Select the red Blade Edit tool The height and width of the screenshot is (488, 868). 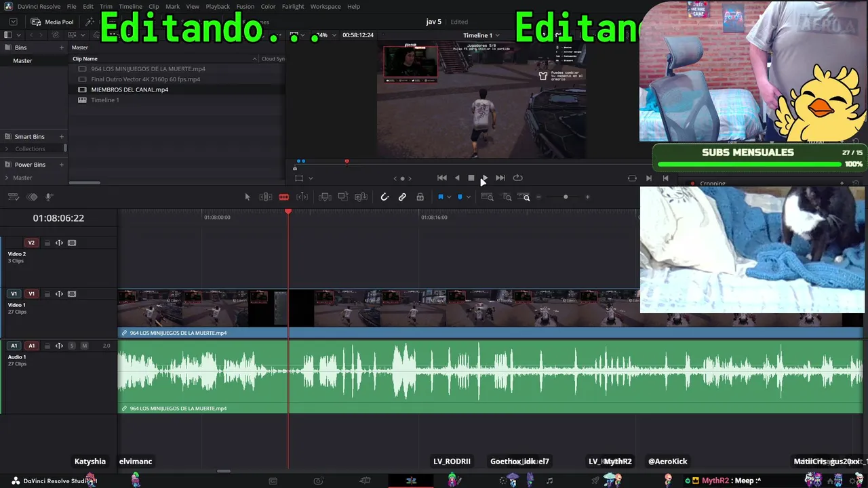(284, 197)
